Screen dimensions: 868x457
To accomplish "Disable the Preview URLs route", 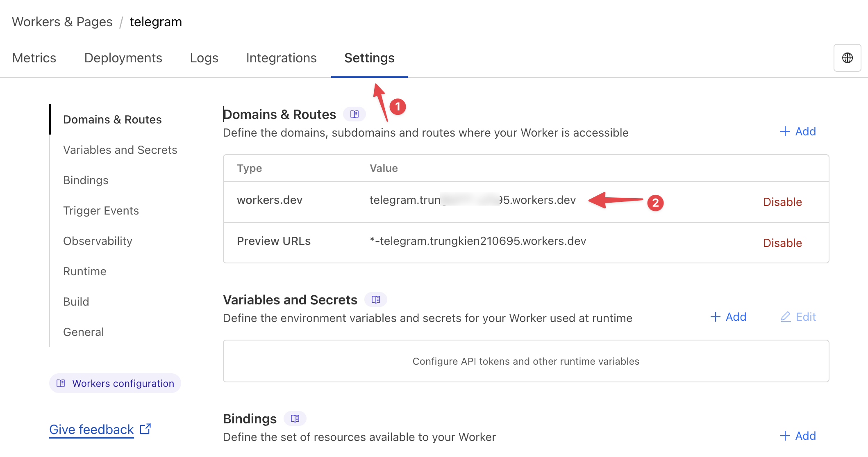I will [782, 243].
